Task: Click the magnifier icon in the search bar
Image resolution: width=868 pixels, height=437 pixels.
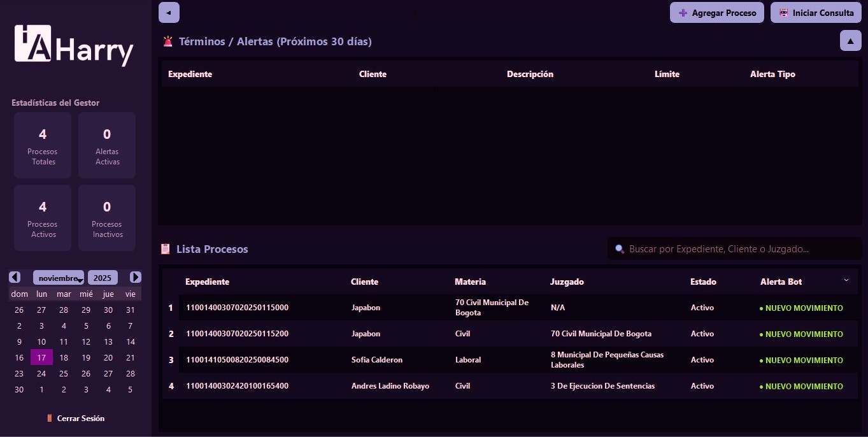Action: click(619, 249)
